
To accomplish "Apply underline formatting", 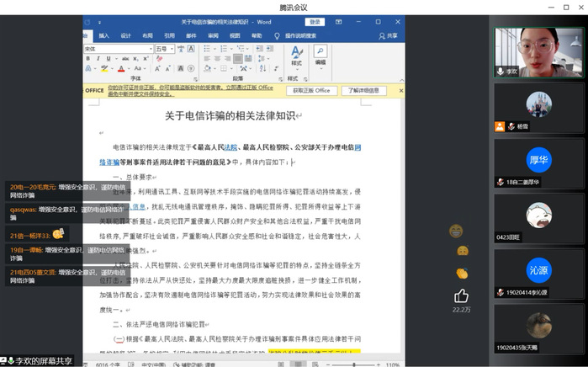I will (x=109, y=59).
